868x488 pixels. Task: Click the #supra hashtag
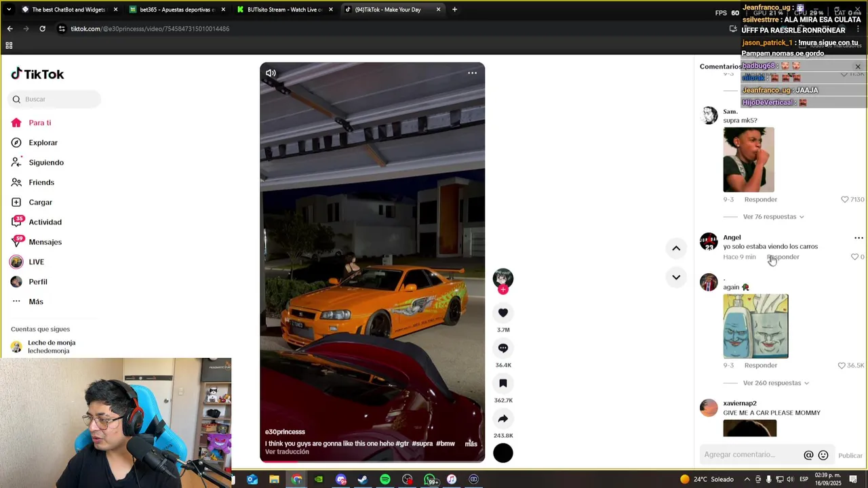(422, 444)
